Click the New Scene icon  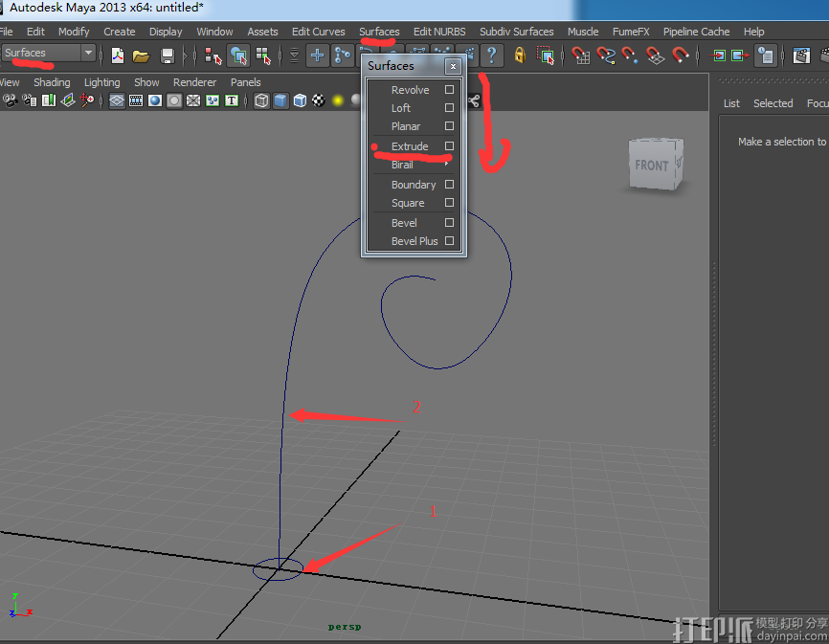(x=118, y=56)
